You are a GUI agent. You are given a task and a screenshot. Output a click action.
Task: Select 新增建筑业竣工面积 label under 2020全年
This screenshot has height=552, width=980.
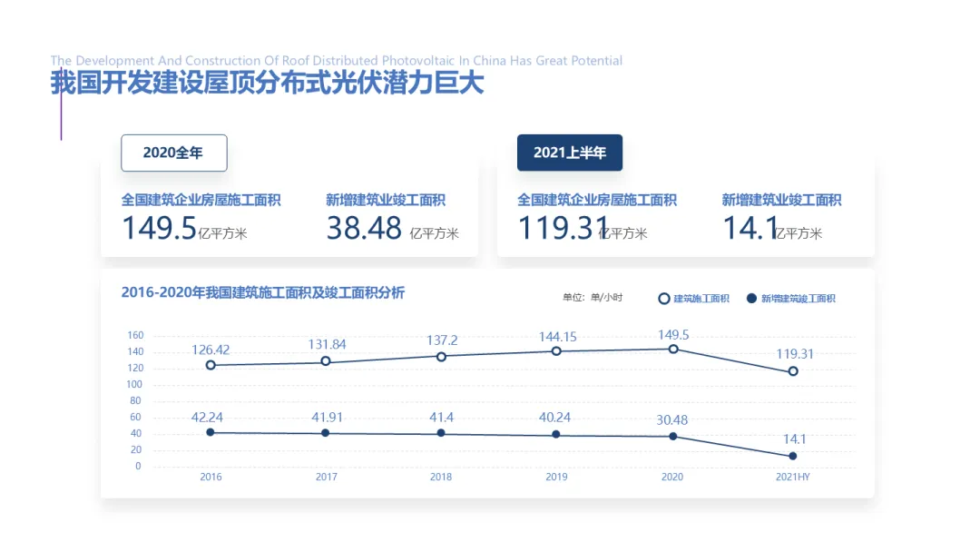[385, 200]
